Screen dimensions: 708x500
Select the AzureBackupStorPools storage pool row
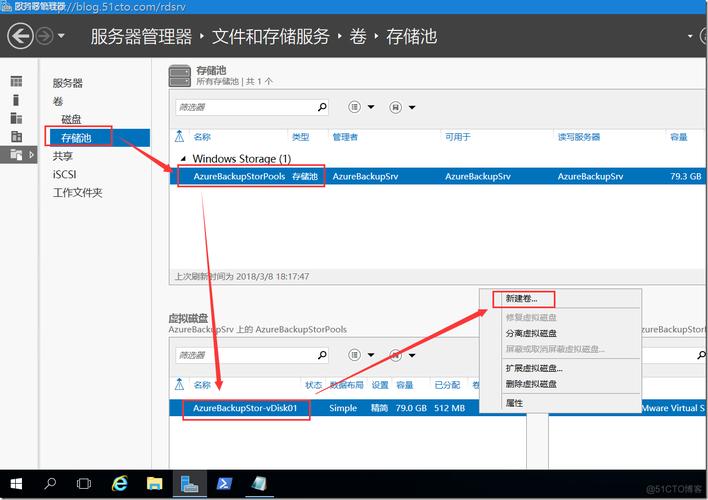[x=437, y=176]
